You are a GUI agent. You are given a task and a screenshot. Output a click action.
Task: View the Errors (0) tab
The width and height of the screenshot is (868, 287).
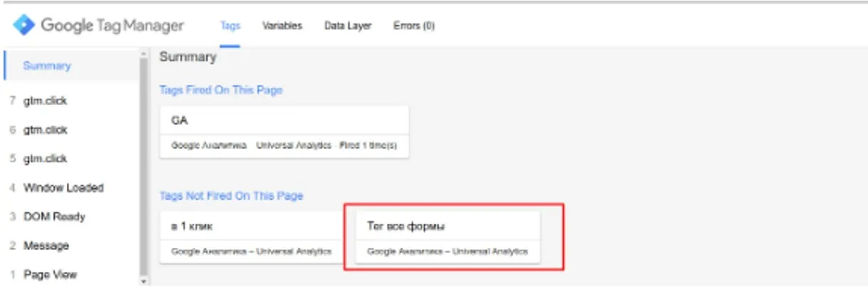pos(414,26)
